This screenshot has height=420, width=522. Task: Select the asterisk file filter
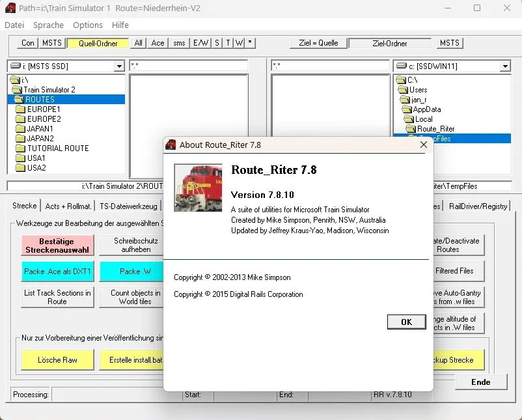(x=250, y=43)
